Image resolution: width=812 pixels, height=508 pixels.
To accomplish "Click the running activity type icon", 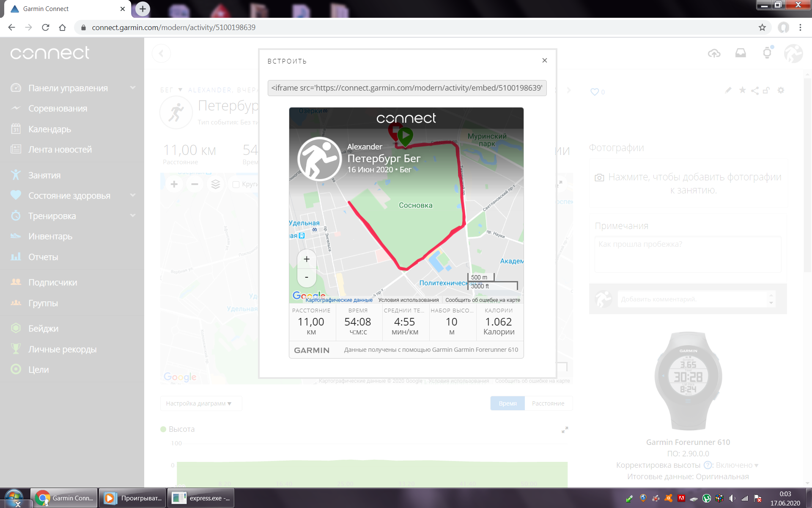I will pyautogui.click(x=176, y=113).
